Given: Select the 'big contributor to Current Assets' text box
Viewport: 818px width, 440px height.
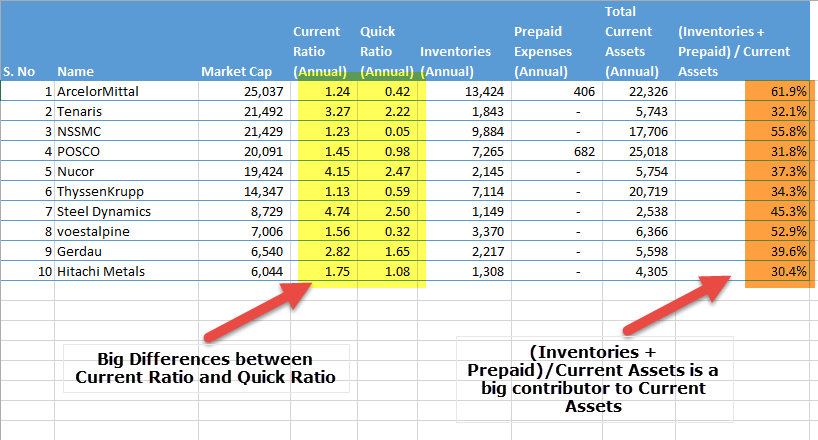Looking at the screenshot, I should point(594,379).
